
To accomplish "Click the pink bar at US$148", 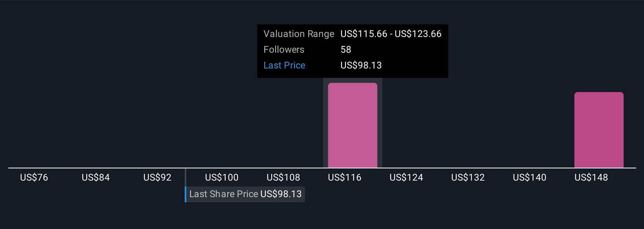I will click(599, 130).
